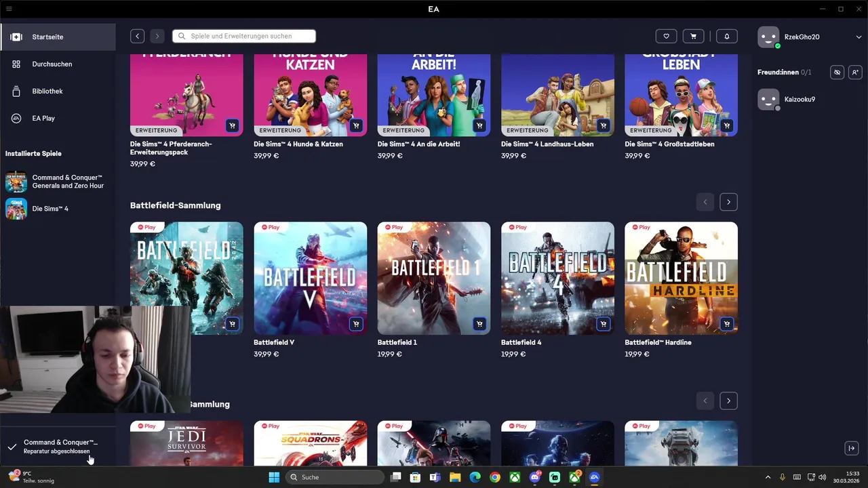
Task: Open Jedi Survivor cover thumbnail
Action: tap(186, 443)
